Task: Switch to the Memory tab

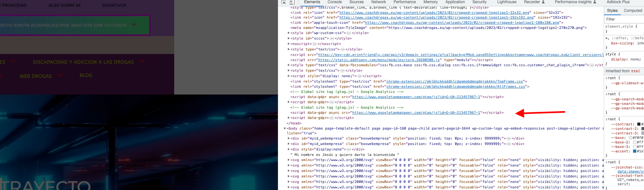Action: tap(431, 2)
